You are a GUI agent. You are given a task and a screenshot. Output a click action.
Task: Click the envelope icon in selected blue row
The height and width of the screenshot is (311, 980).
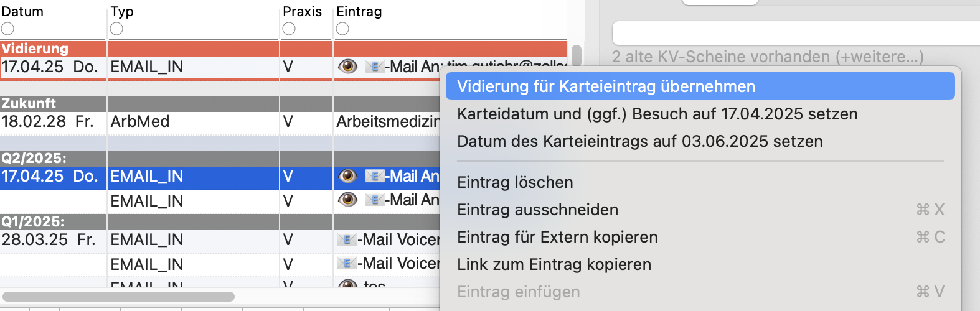(374, 176)
